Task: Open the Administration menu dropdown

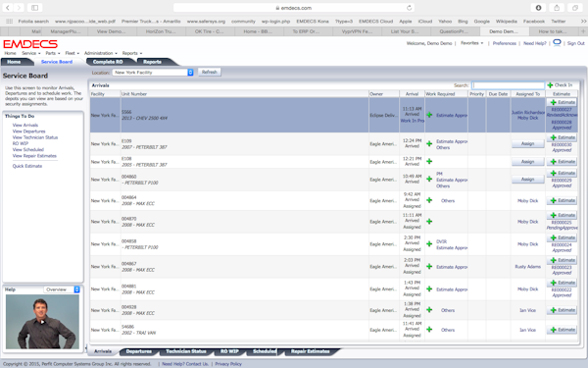Action: [x=101, y=53]
